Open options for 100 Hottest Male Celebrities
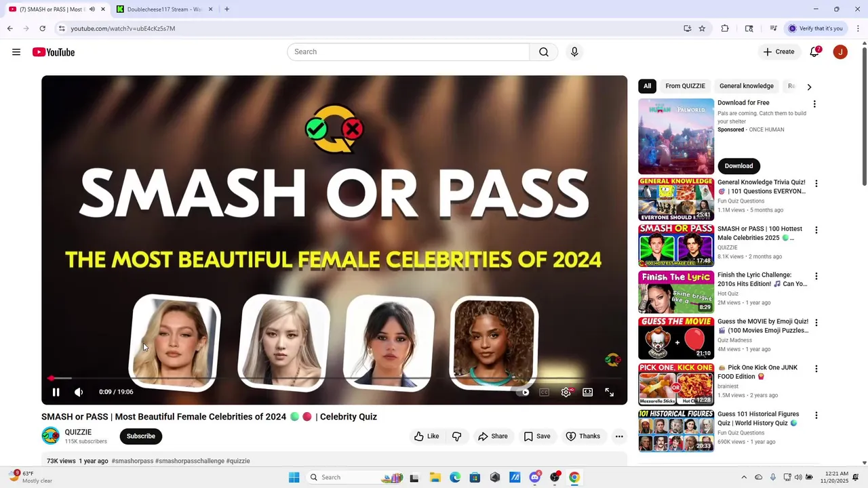Screen dimensions: 868x488 tap(816, 230)
